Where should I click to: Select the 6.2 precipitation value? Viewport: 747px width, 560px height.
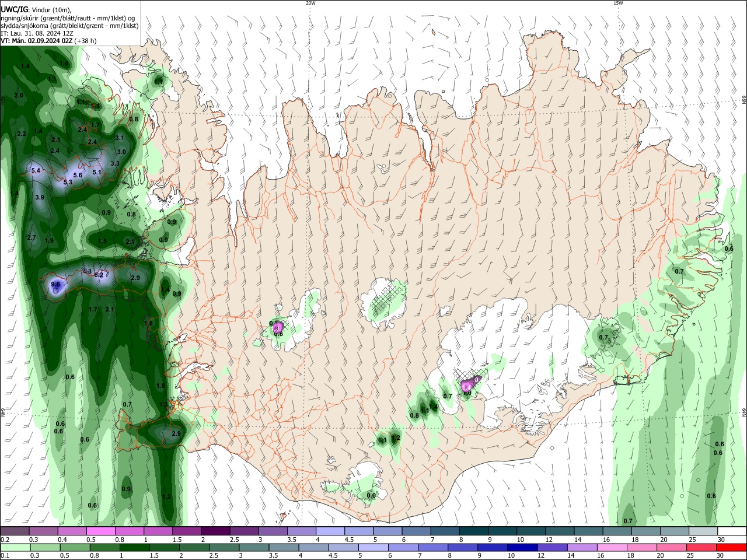[99, 275]
